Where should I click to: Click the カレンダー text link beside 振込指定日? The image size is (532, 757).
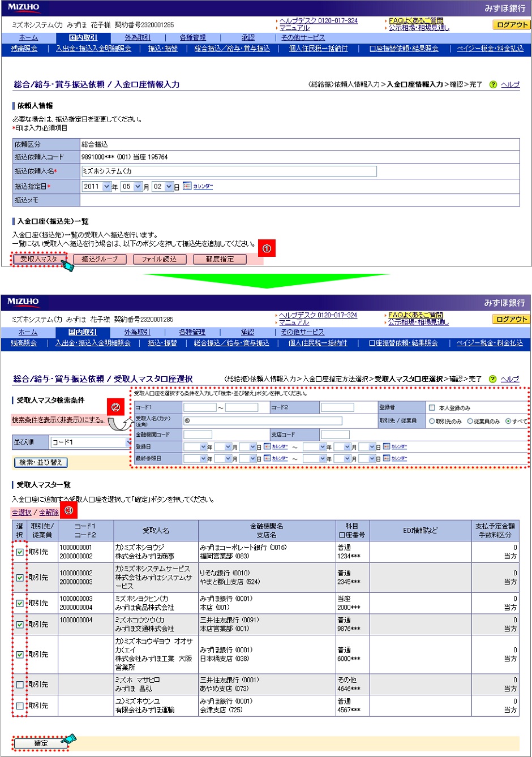(203, 186)
